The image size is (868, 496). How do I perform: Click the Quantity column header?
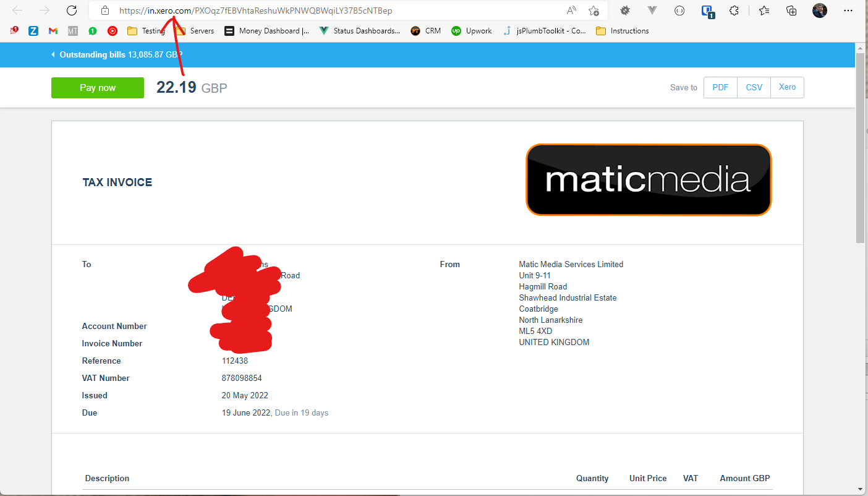click(592, 478)
